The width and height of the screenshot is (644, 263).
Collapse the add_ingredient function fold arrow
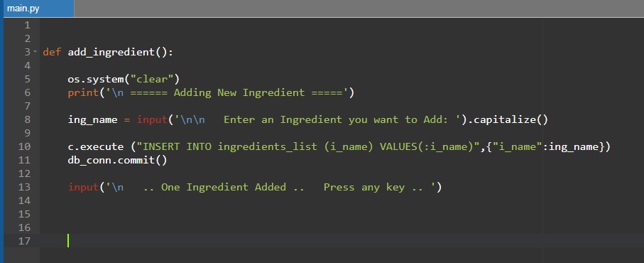coord(35,52)
